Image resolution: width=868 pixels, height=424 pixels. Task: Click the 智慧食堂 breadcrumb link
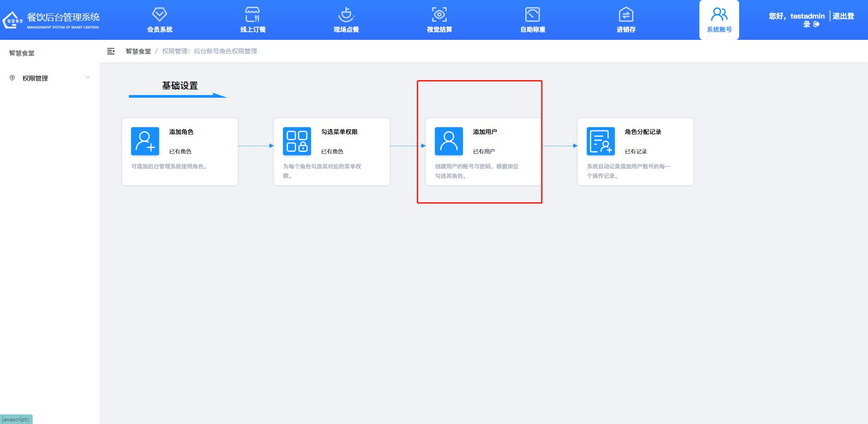point(138,51)
